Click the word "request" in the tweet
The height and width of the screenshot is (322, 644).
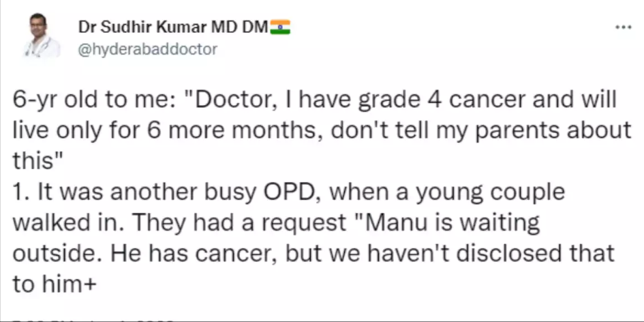click(305, 224)
